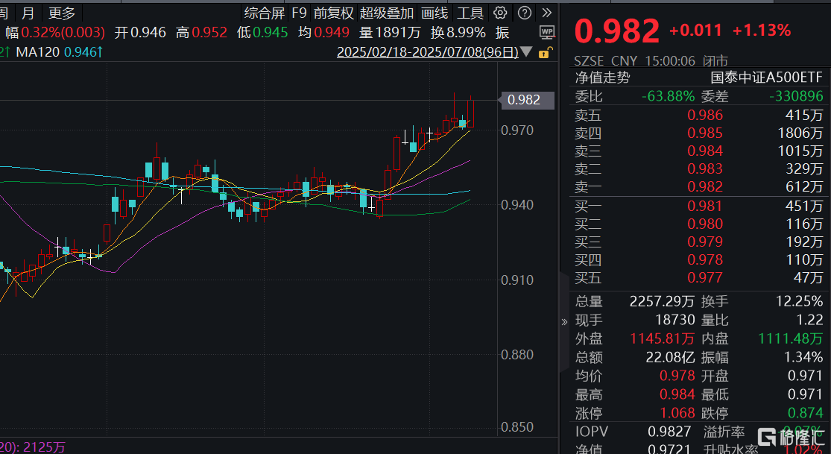Select the 画线 drawing tool menu
The height and width of the screenshot is (454, 832).
[x=435, y=13]
